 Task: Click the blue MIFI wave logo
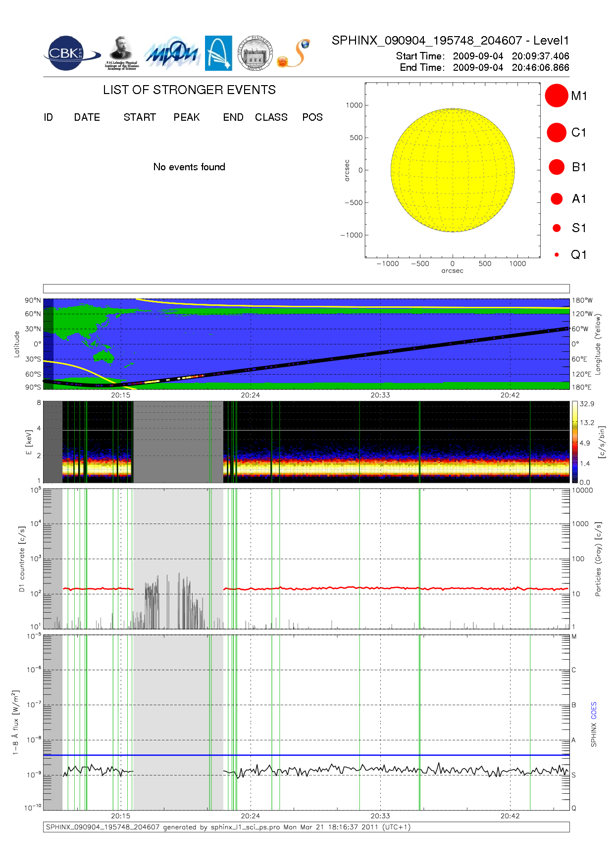tap(172, 54)
